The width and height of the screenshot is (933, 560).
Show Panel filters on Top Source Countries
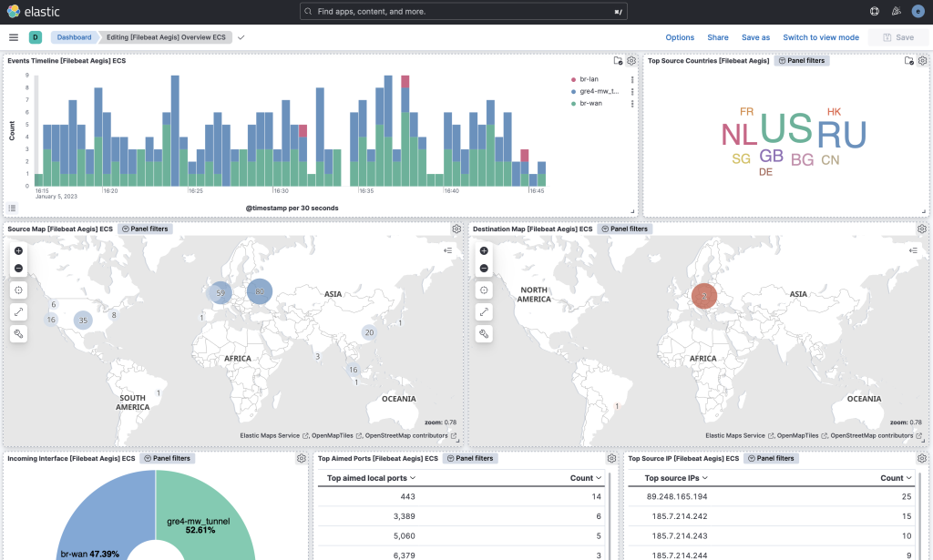802,61
